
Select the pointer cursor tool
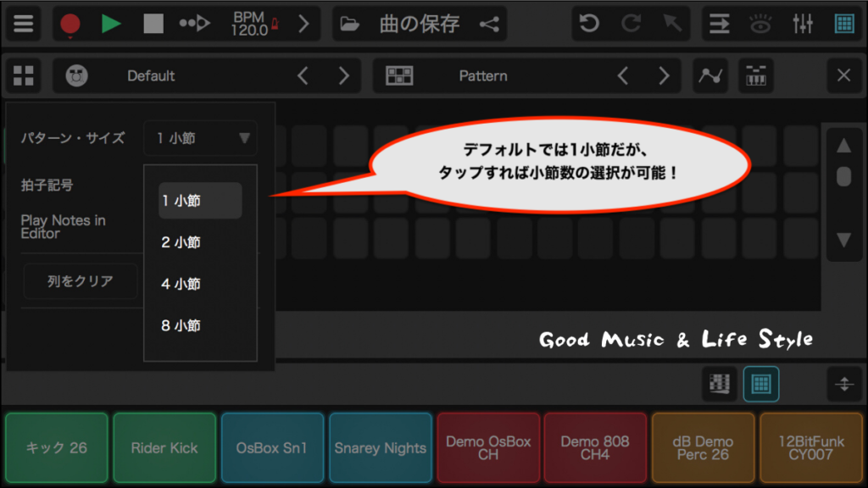point(672,24)
